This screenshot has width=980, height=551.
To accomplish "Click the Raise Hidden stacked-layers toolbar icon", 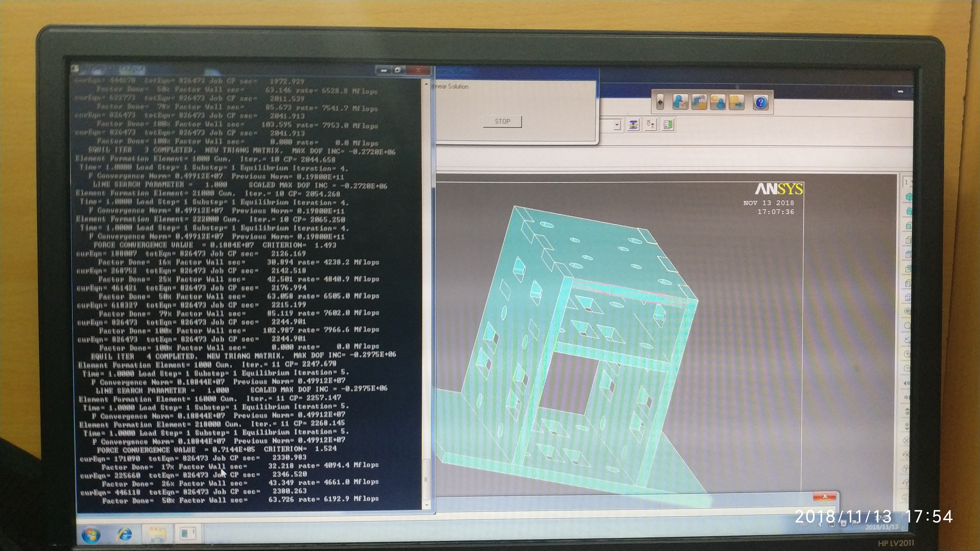I will click(x=633, y=125).
